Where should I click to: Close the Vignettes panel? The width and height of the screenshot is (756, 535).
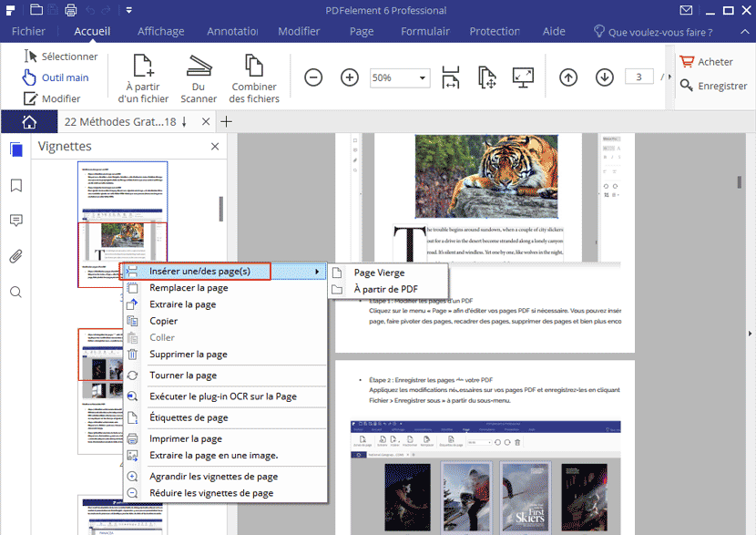click(215, 146)
